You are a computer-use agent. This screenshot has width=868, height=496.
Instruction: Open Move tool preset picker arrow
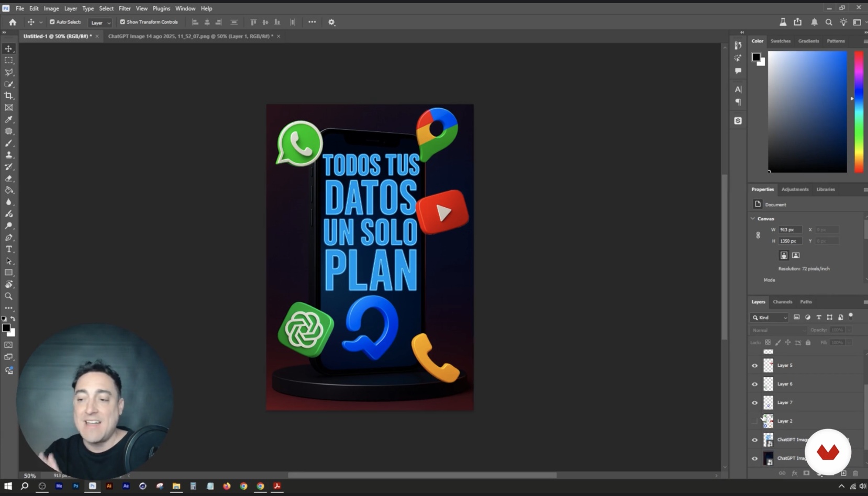click(x=41, y=22)
